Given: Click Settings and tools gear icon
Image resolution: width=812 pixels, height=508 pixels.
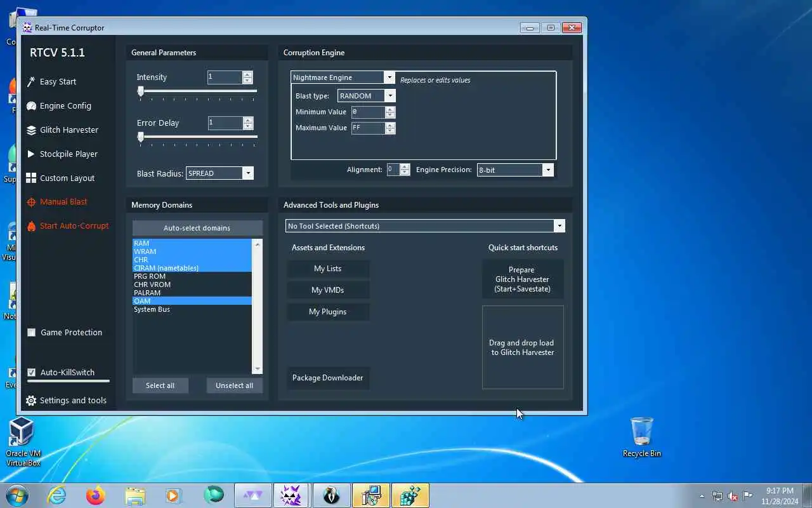Looking at the screenshot, I should (x=31, y=401).
